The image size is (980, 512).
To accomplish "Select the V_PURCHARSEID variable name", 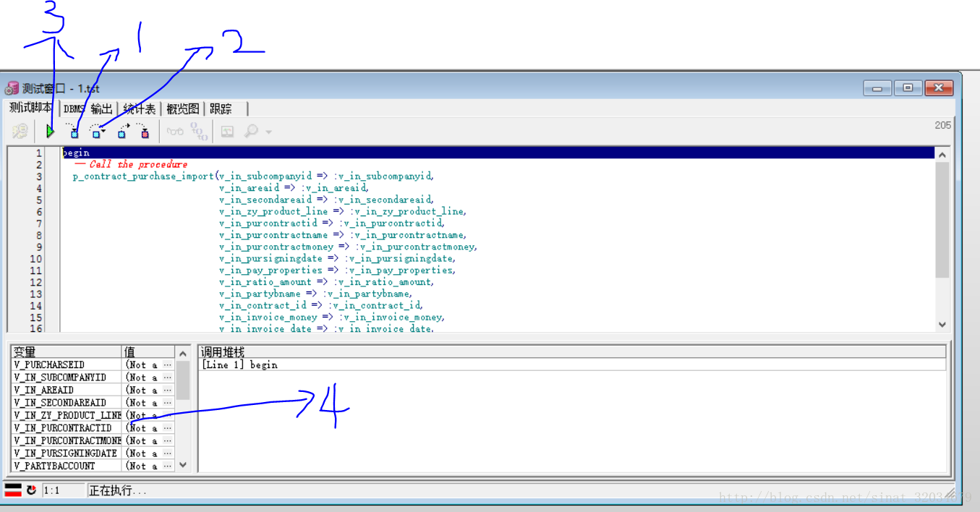I will point(49,365).
